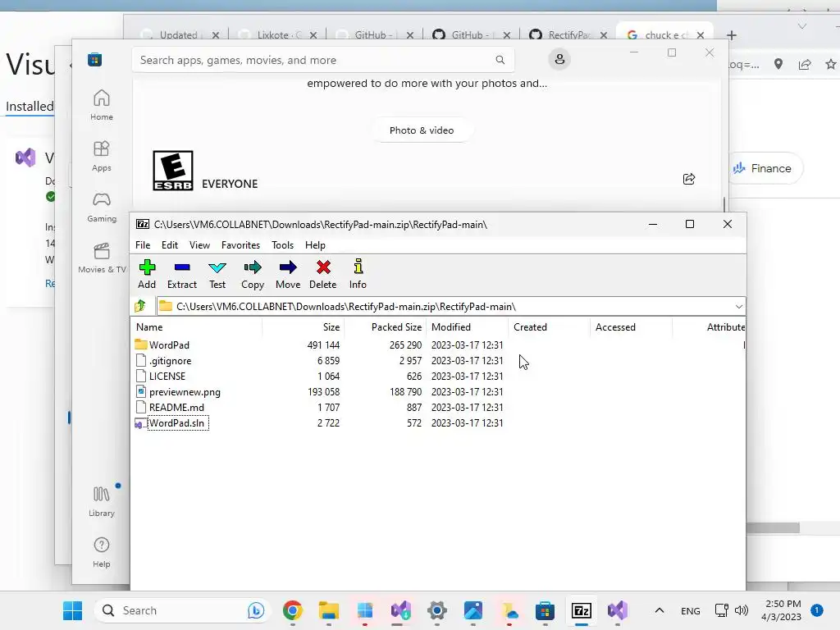The image size is (840, 630).
Task: Click the Windows Start button
Action: click(x=72, y=610)
